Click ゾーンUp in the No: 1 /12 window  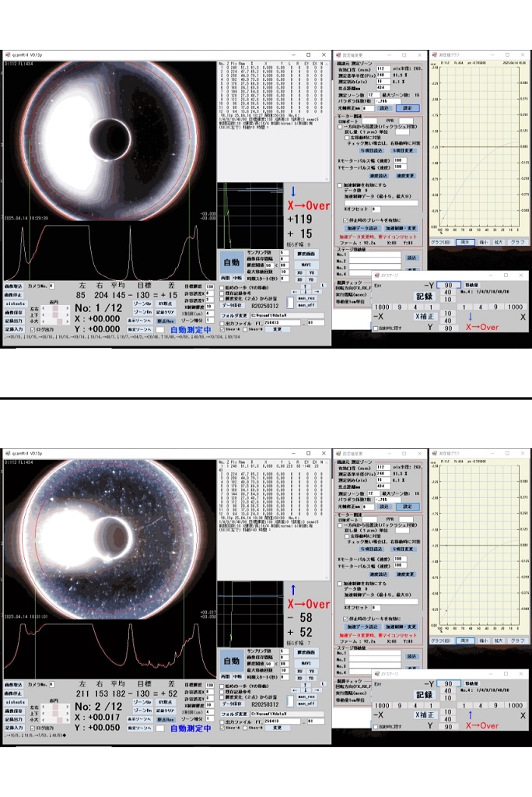142,304
